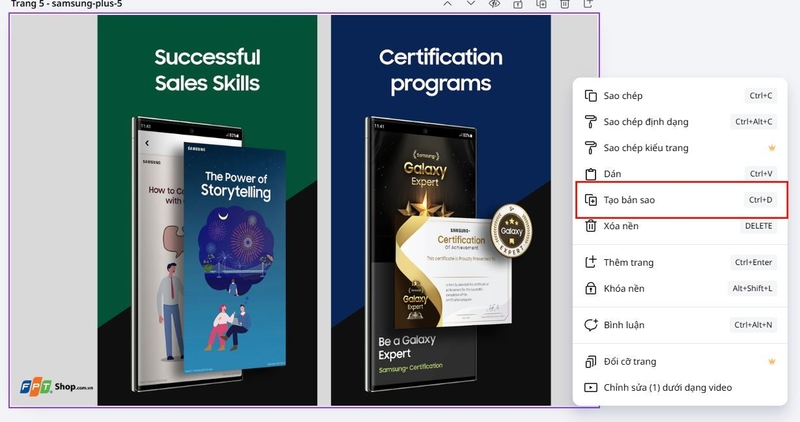
Task: Select the Certification programs blue image
Action: coord(441,210)
